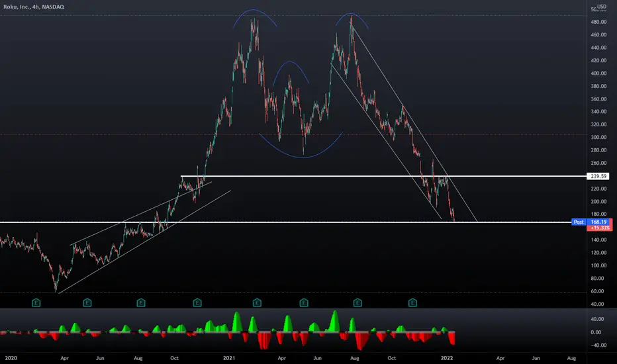This screenshot has height=364, width=617.
Task: Click the Oct label just before 2021
Action: tap(174, 358)
